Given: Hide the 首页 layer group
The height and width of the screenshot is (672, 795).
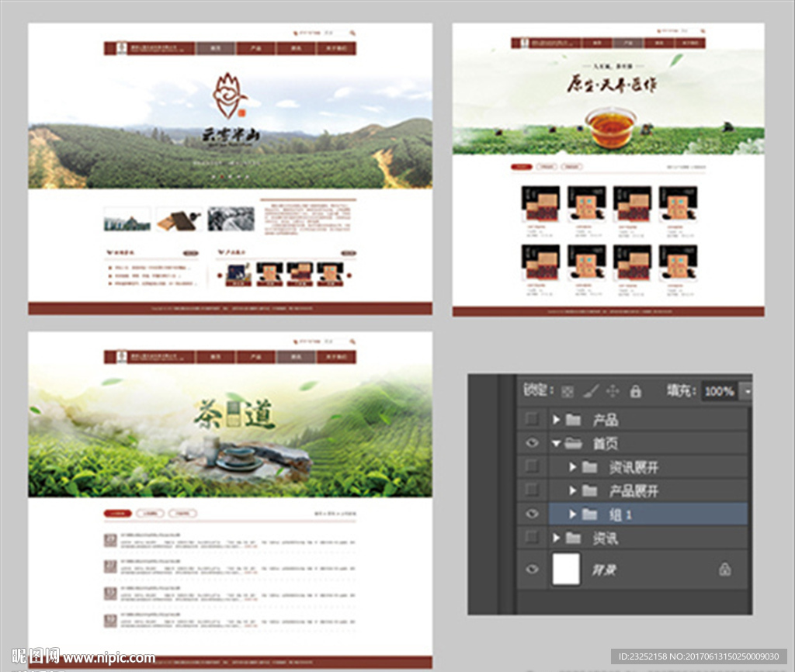Looking at the screenshot, I should click(531, 443).
